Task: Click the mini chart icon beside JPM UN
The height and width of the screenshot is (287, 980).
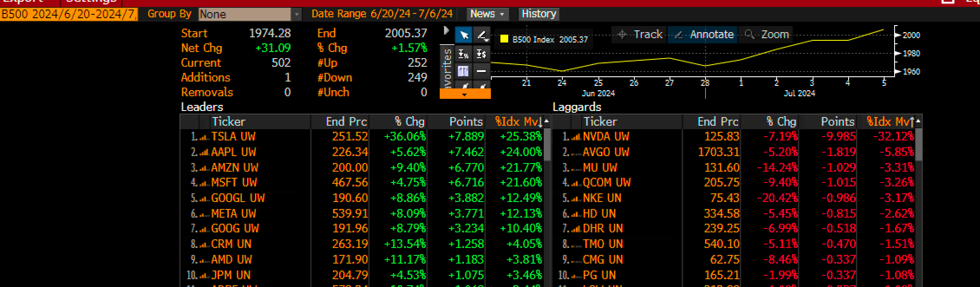Action: 204,276
